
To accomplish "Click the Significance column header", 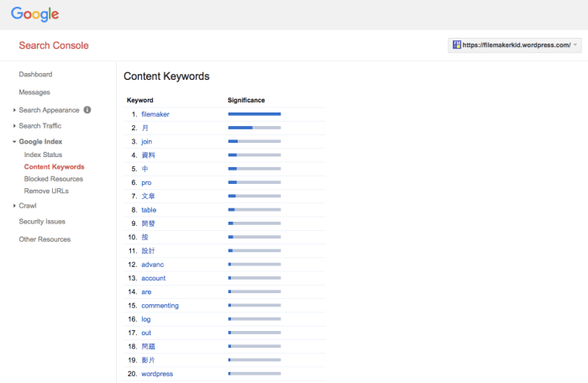I will pos(246,100).
